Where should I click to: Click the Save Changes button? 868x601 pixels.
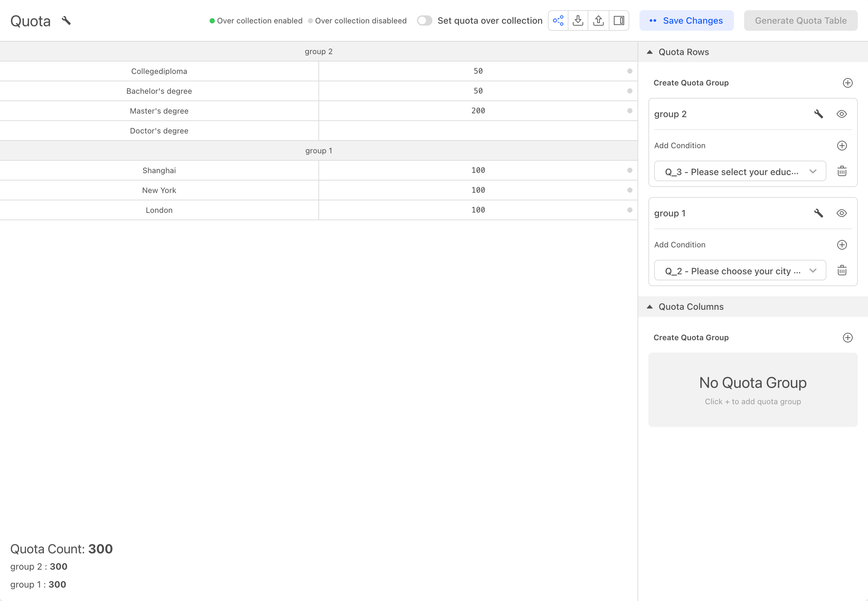click(686, 21)
